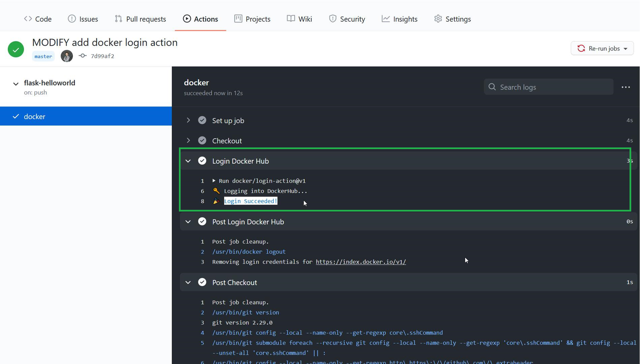The width and height of the screenshot is (640, 364).
Task: Switch to the Pull requests tab
Action: pyautogui.click(x=140, y=19)
